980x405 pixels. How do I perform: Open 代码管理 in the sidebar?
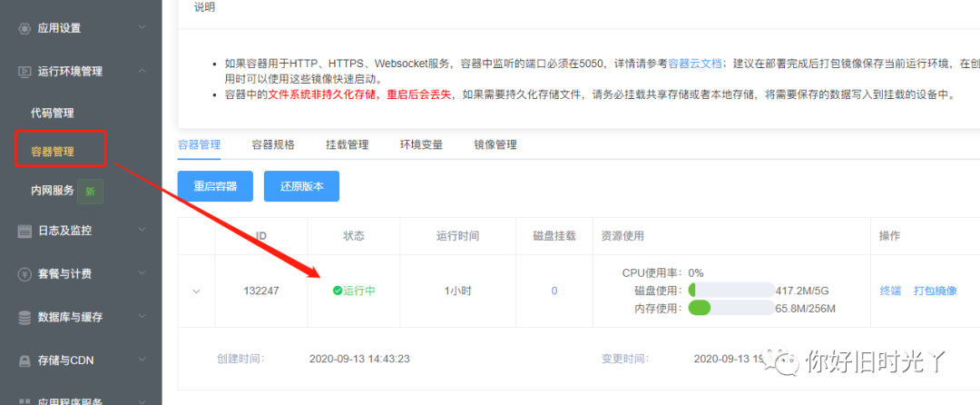[x=53, y=114]
